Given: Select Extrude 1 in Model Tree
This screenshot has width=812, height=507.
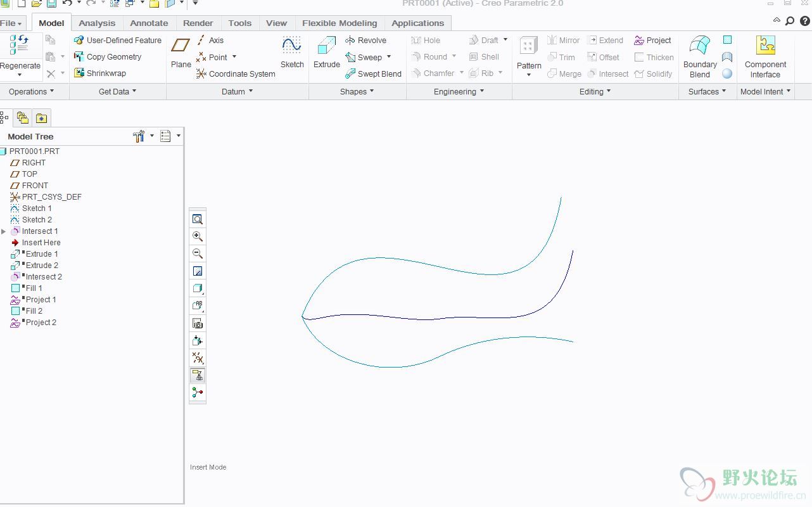Looking at the screenshot, I should click(x=35, y=254).
